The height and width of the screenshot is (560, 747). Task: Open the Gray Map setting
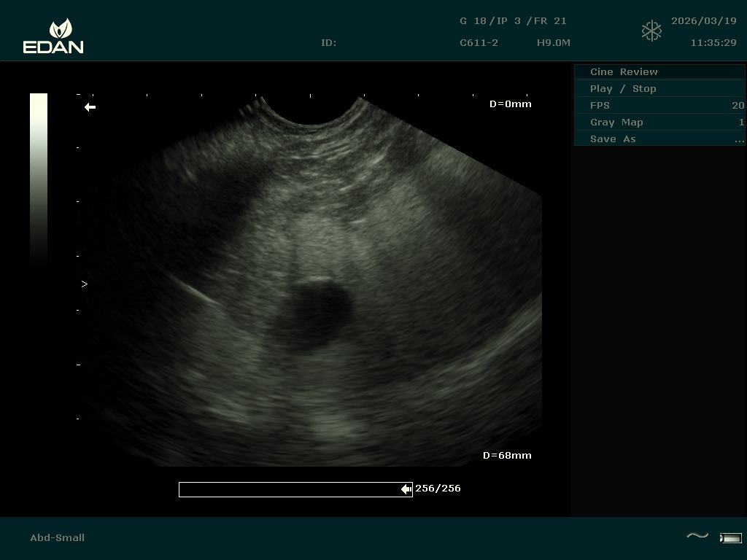(616, 122)
